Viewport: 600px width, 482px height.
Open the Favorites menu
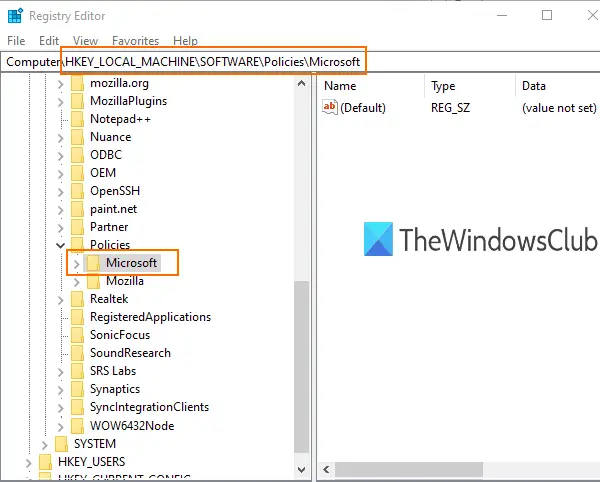[135, 41]
